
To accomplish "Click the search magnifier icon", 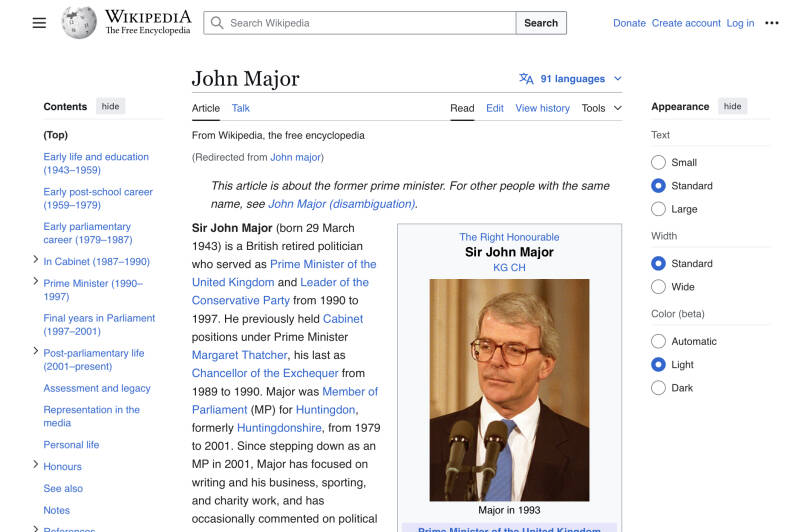I will (217, 23).
